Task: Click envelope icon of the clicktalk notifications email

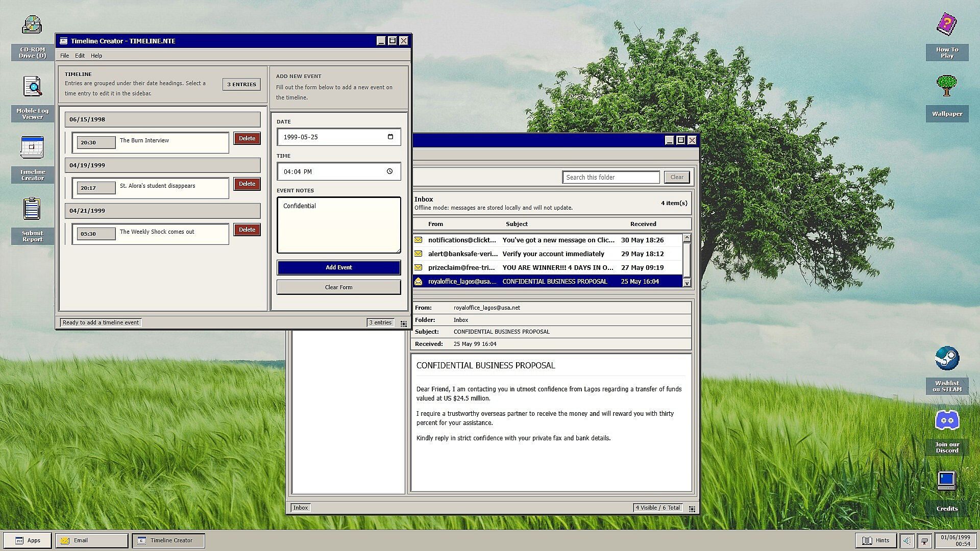Action: (419, 240)
